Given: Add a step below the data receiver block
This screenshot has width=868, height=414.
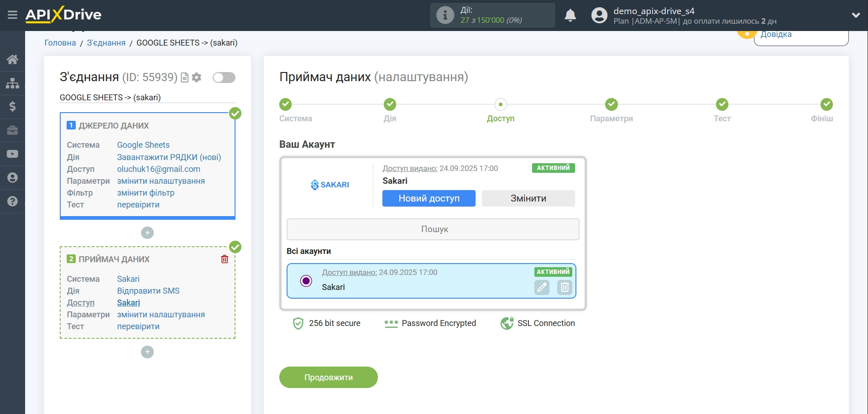Looking at the screenshot, I should click(147, 352).
